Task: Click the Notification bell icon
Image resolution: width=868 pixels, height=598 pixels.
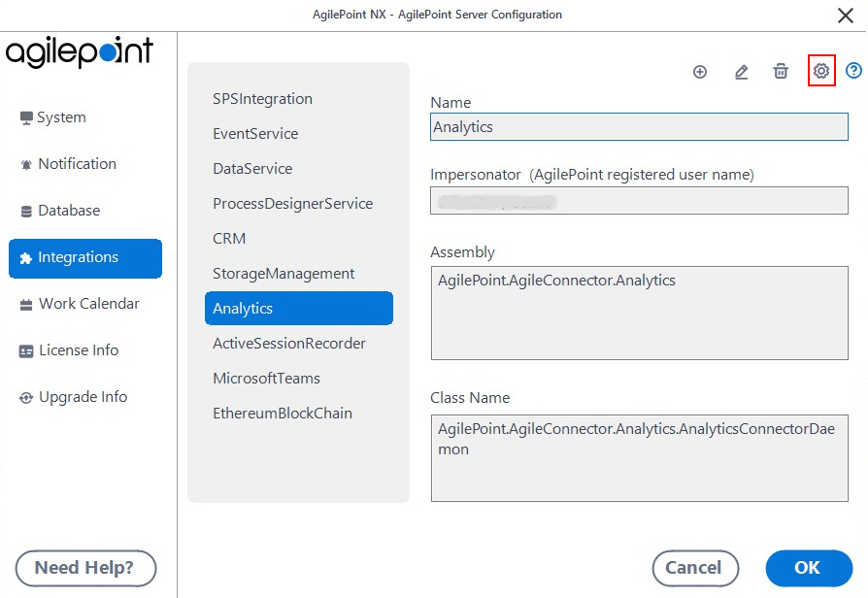Action: point(26,164)
